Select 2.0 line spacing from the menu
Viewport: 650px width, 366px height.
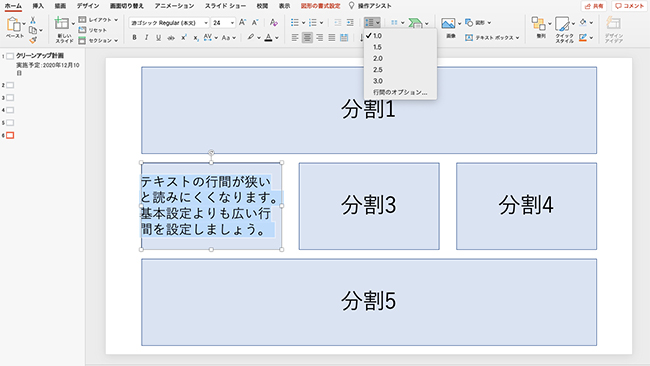(x=400, y=58)
